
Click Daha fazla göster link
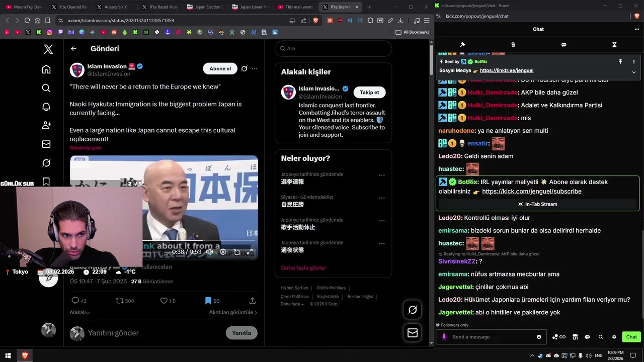(303, 268)
